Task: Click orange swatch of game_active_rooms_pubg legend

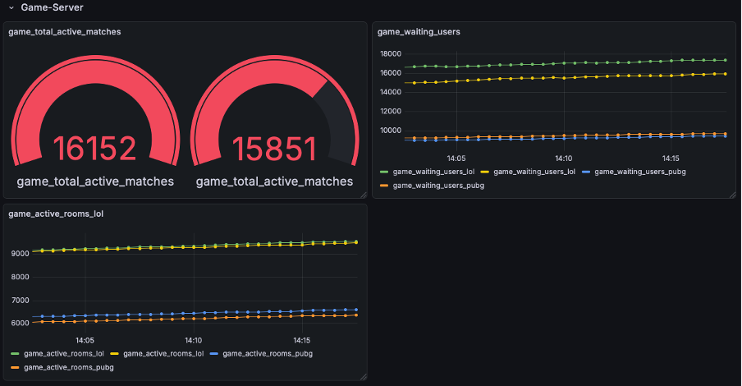Action: pyautogui.click(x=15, y=368)
